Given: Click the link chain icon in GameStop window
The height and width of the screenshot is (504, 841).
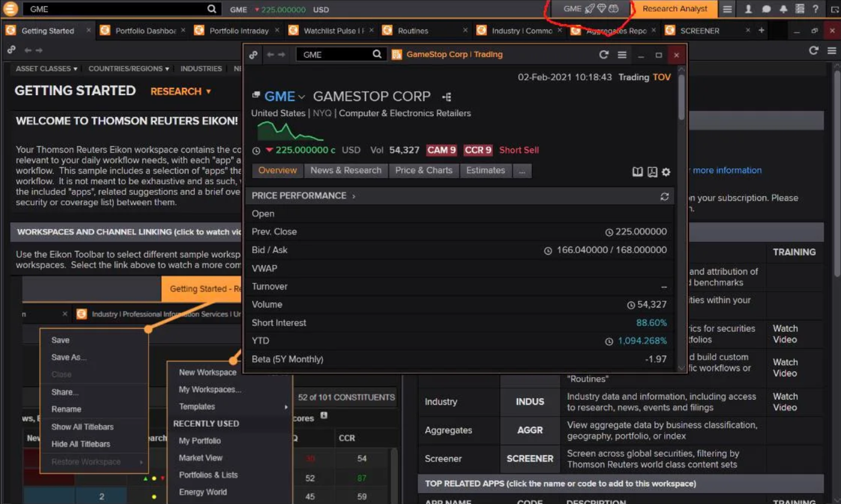Looking at the screenshot, I should pyautogui.click(x=253, y=54).
